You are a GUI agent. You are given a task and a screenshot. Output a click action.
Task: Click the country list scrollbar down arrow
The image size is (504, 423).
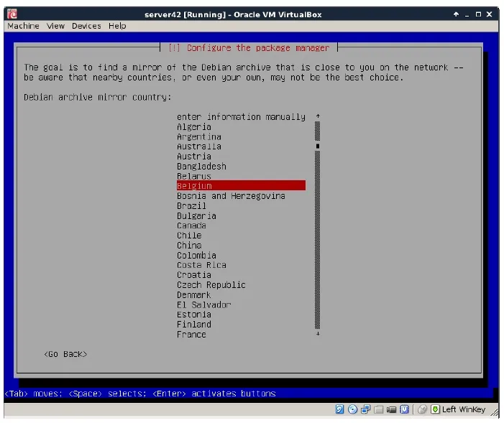point(318,334)
